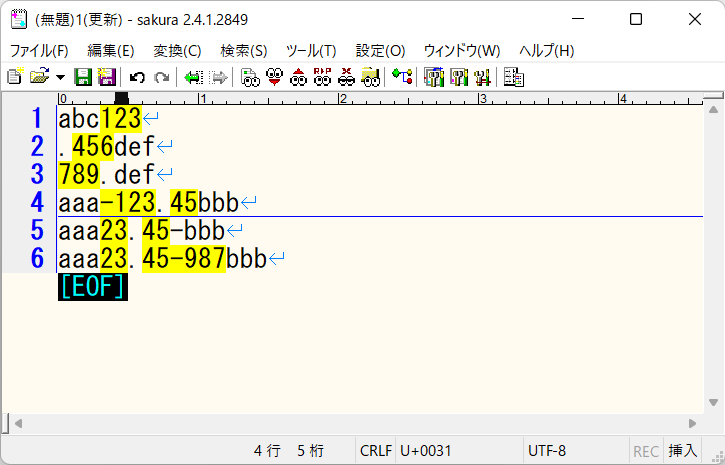
Task: Click the vertical scrollbar up arrow
Action: [713, 110]
